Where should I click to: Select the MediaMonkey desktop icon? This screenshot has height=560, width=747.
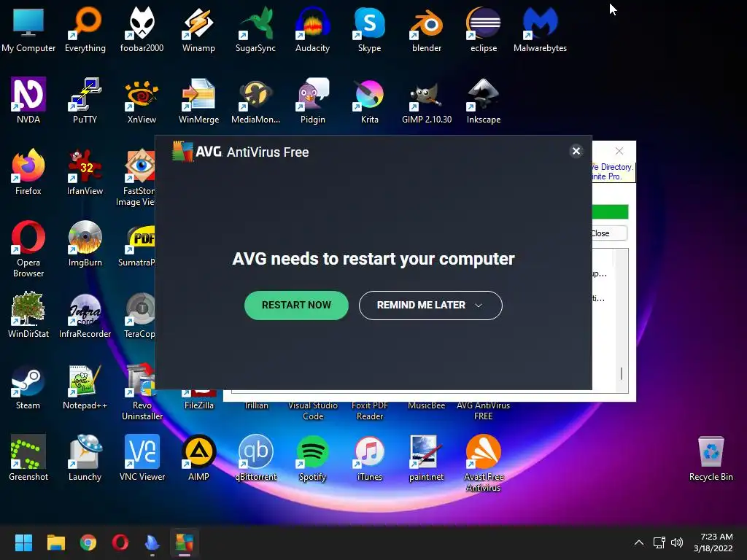coord(255,101)
